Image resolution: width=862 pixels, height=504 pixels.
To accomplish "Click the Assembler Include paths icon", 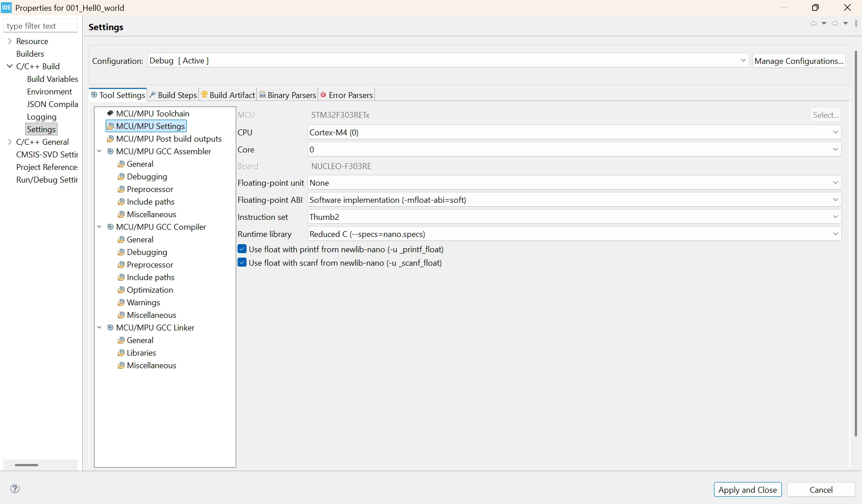I will pos(121,201).
